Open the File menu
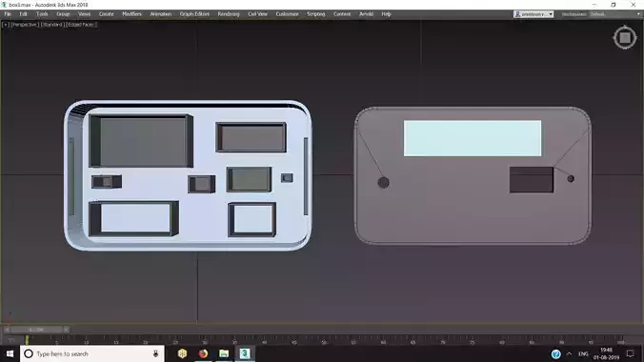The image size is (644, 362). pyautogui.click(x=8, y=14)
